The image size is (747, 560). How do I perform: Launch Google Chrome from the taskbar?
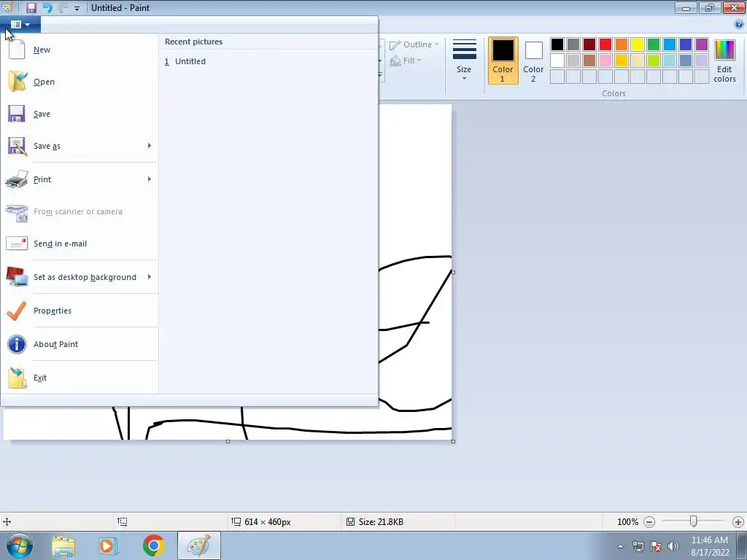[x=153, y=545]
